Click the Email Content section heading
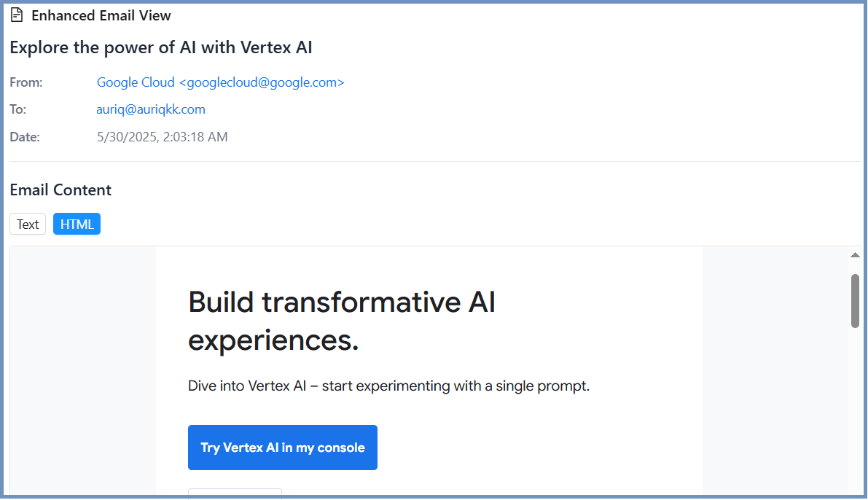Image resolution: width=868 pixels, height=500 pixels. [x=60, y=190]
